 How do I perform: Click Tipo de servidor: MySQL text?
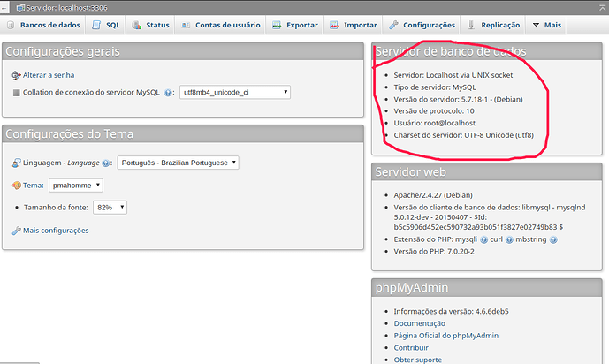435,87
